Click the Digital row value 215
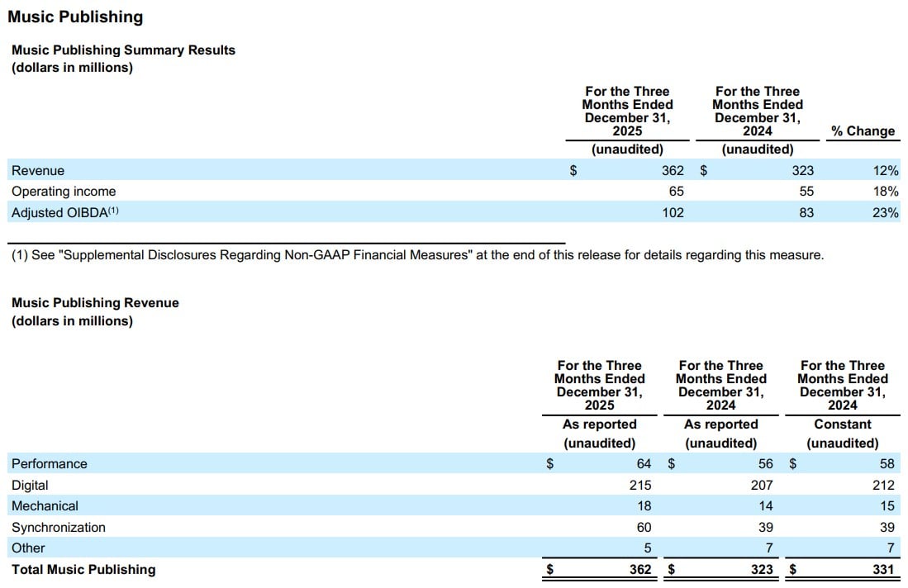Viewport: 908px width, 588px height. point(639,485)
